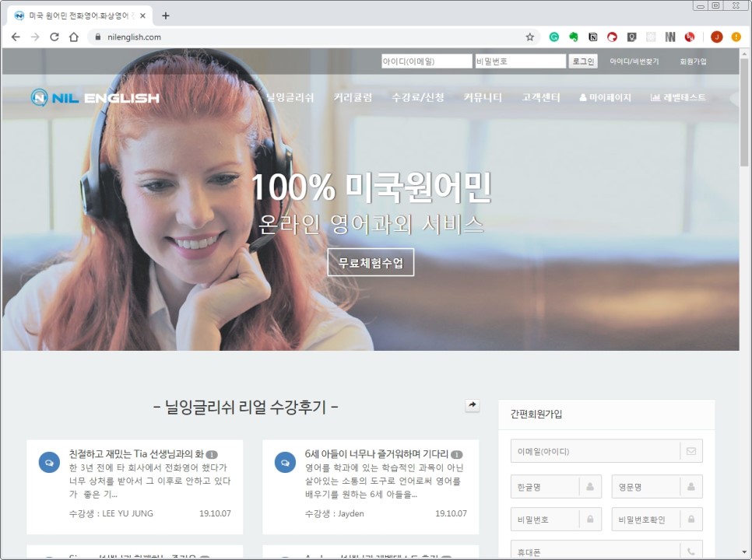This screenshot has width=752, height=560.
Task: Open the Evernote elephant extension
Action: (x=574, y=37)
